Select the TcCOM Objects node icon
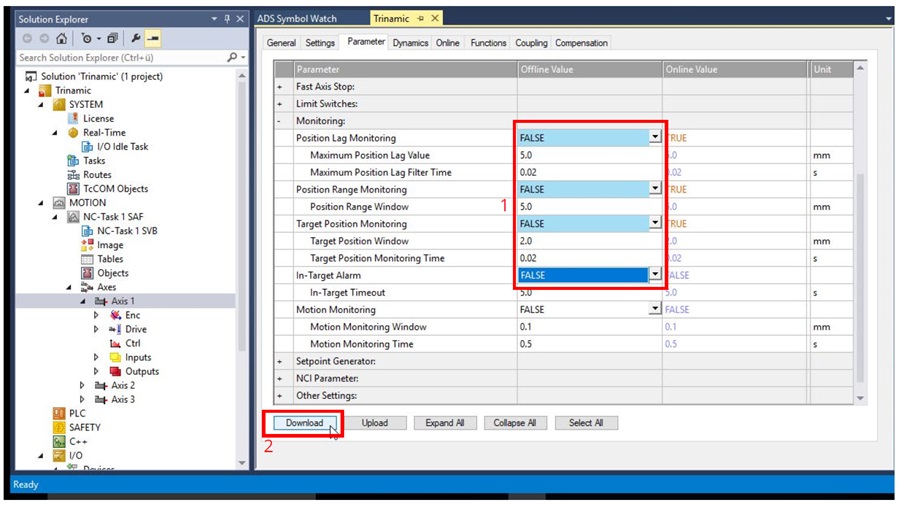This screenshot has height=506, width=900. tap(73, 189)
